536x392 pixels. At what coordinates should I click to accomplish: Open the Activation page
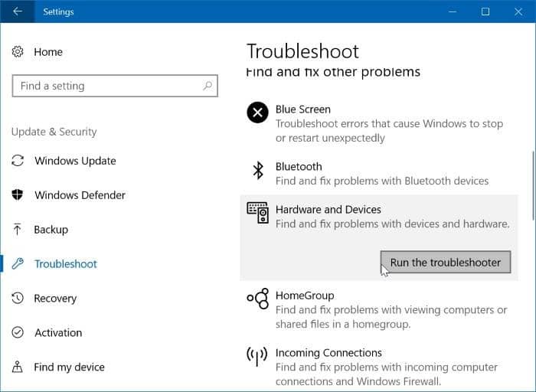click(58, 332)
